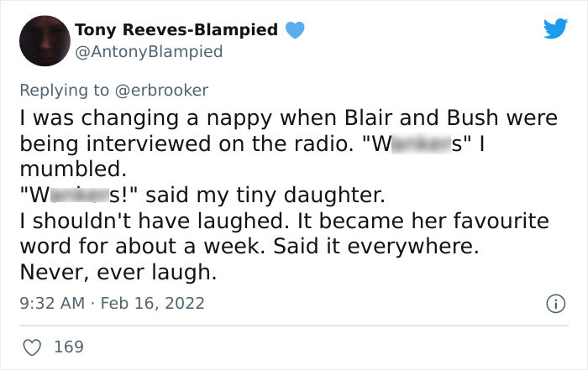
Task: Select the word "nappy" in the tweet
Action: 239,119
